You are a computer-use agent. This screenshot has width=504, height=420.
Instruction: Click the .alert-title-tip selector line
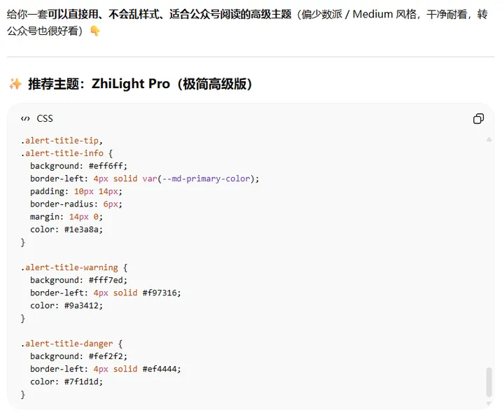tap(61, 141)
